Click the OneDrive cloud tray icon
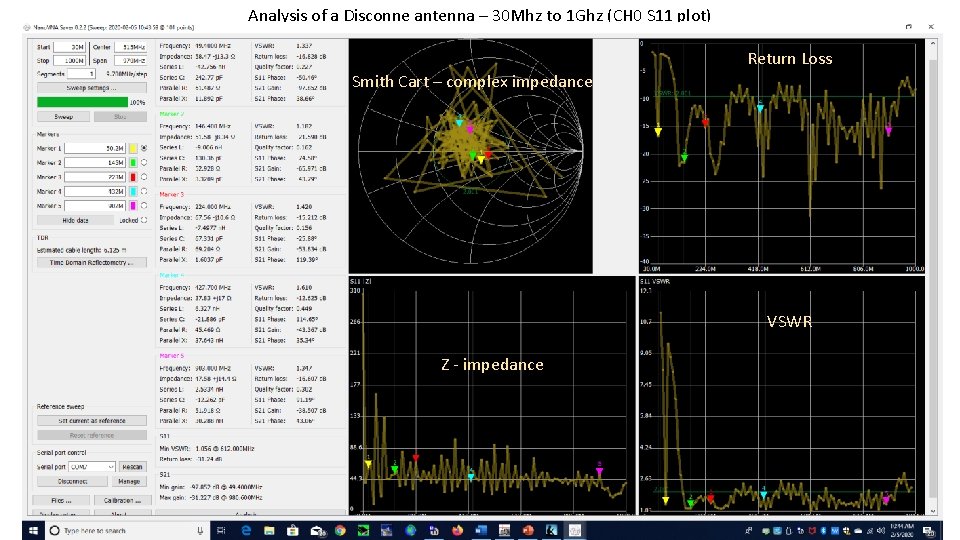960x540 pixels. 858,530
